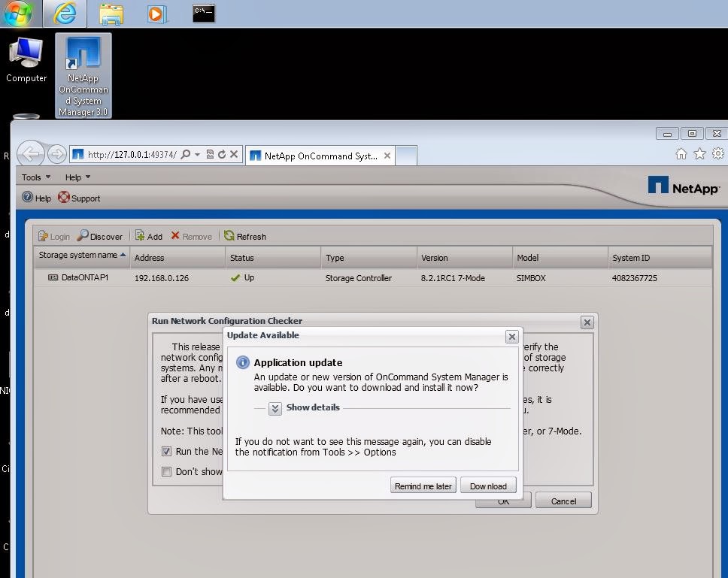Go back with browser Back arrow

31,153
